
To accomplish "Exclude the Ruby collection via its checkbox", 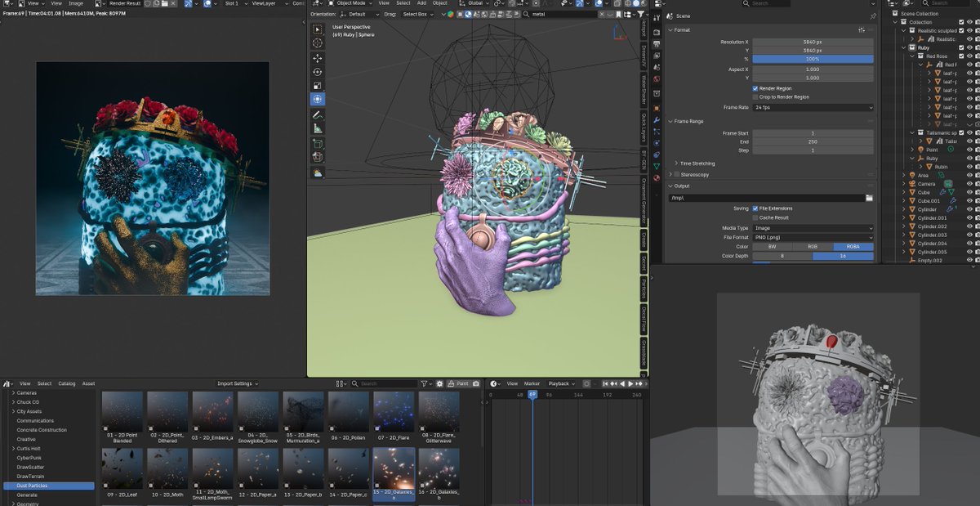I will pyautogui.click(x=961, y=48).
